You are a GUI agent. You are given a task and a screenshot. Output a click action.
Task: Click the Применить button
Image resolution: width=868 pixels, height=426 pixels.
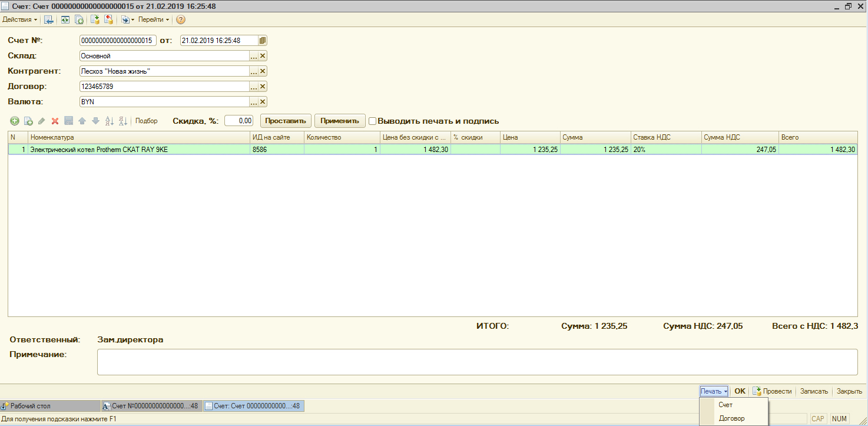pyautogui.click(x=340, y=121)
